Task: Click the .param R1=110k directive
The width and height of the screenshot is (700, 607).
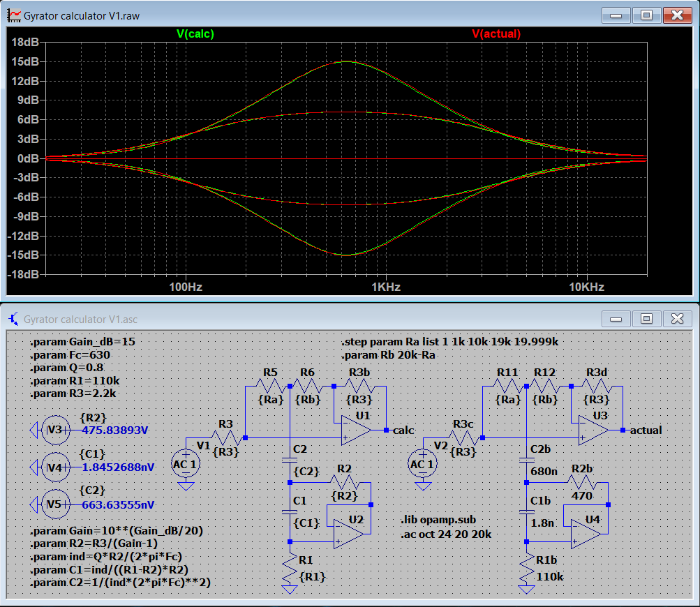Action: pyautogui.click(x=75, y=381)
